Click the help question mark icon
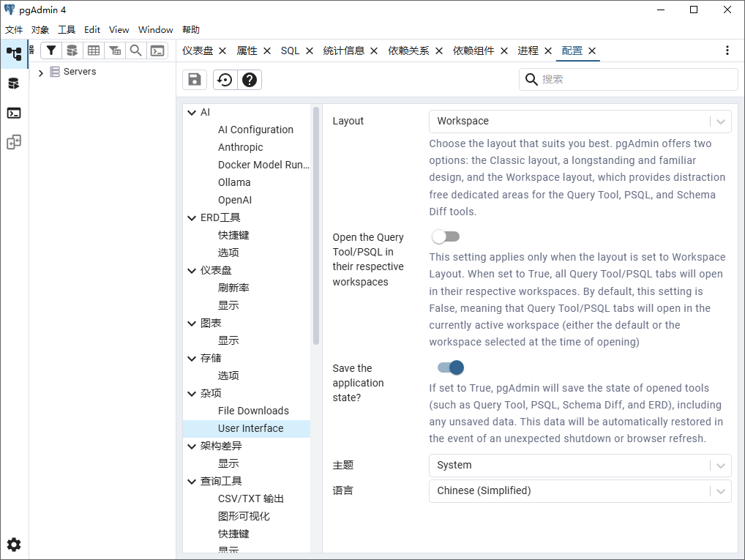 pos(250,79)
